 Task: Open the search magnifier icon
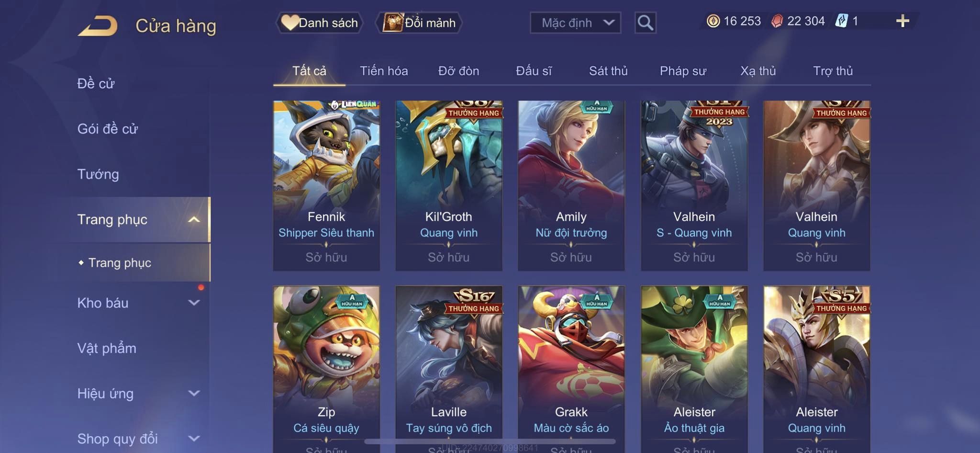pos(645,23)
